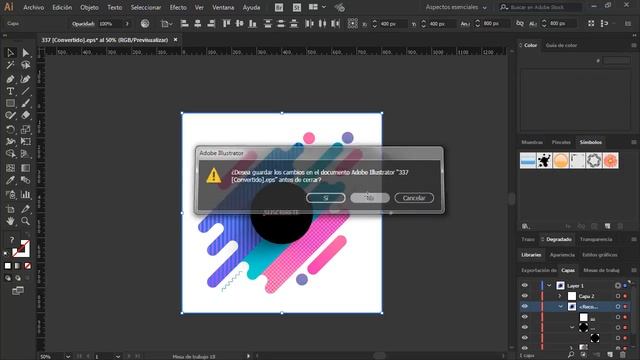Activate the Free Transform tool
This screenshot has width=640, height=360.
coord(25,142)
